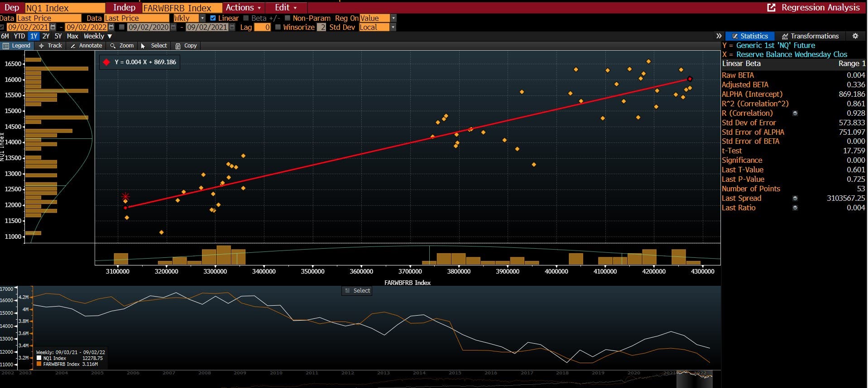
Task: Click the red star last-point marker
Action: tap(125, 196)
